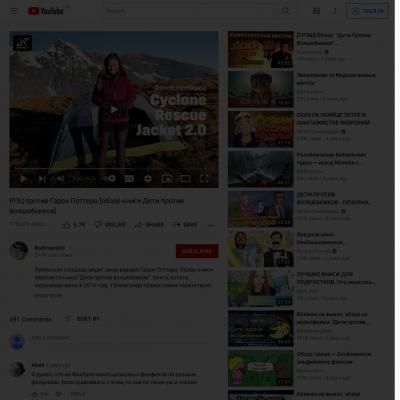Mute the video volume
This screenshot has height=400, width=400.
coord(60,179)
